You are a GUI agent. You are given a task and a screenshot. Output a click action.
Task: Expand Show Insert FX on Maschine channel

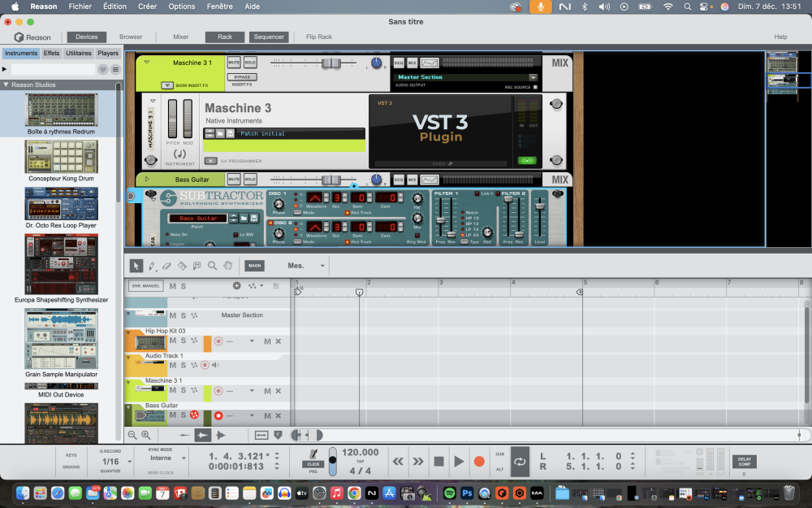167,85
